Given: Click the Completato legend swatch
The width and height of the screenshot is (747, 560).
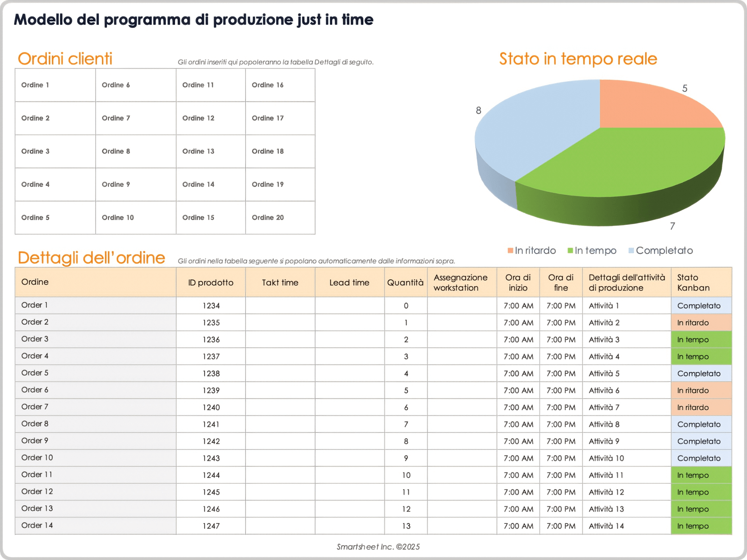Looking at the screenshot, I should point(631,250).
